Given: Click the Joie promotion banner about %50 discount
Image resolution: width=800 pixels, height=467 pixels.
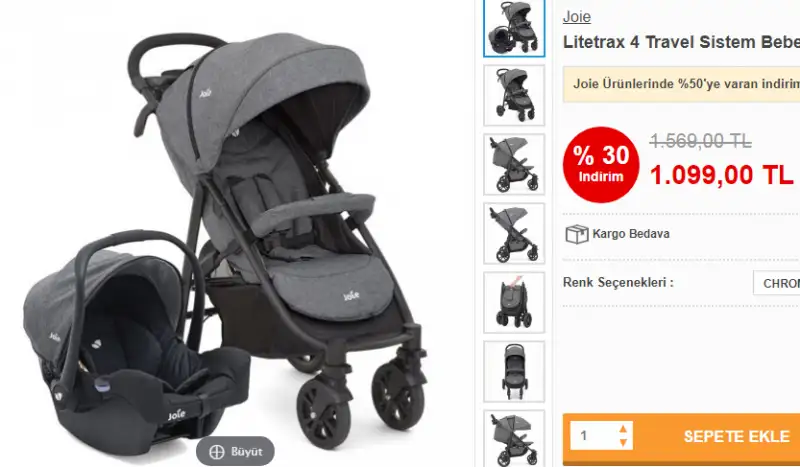Looking at the screenshot, I should pyautogui.click(x=681, y=84).
